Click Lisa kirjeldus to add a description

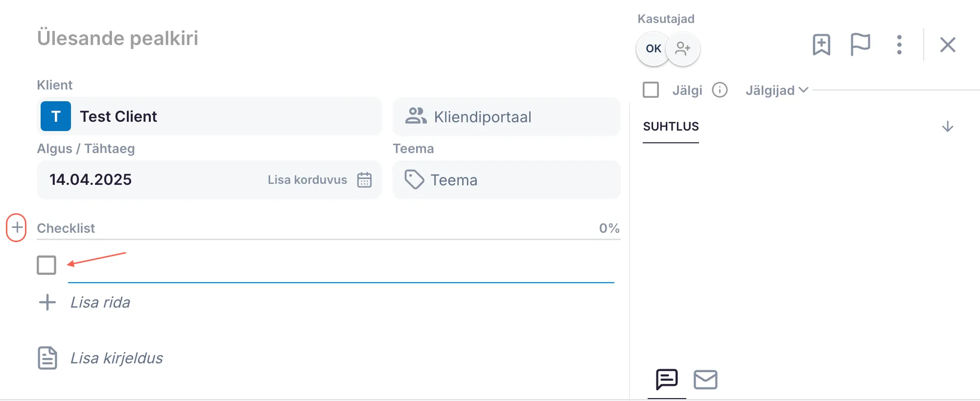[x=116, y=358]
